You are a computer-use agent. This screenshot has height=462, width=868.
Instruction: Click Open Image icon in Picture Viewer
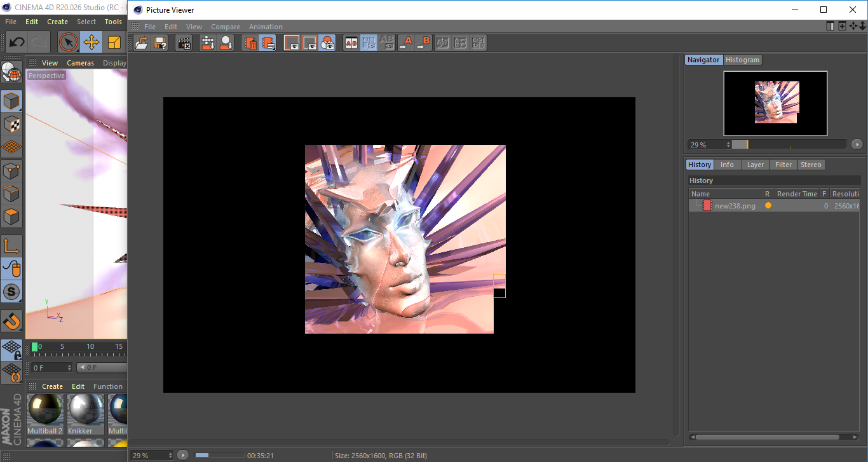click(x=142, y=43)
